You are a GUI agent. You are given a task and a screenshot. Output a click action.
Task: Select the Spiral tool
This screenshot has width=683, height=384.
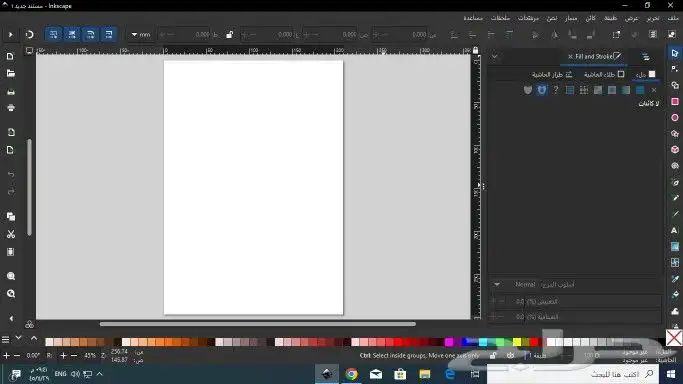pos(675,166)
